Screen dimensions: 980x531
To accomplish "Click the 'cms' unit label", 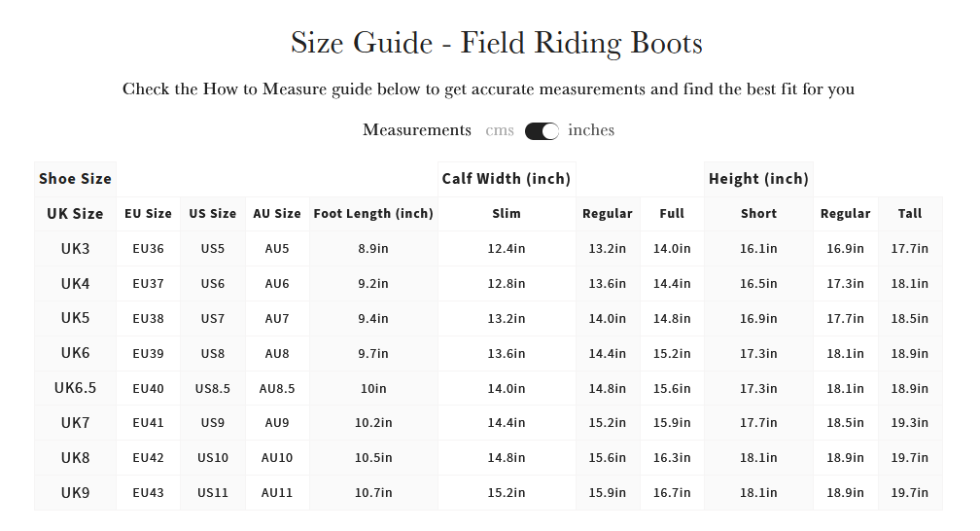I will 500,130.
